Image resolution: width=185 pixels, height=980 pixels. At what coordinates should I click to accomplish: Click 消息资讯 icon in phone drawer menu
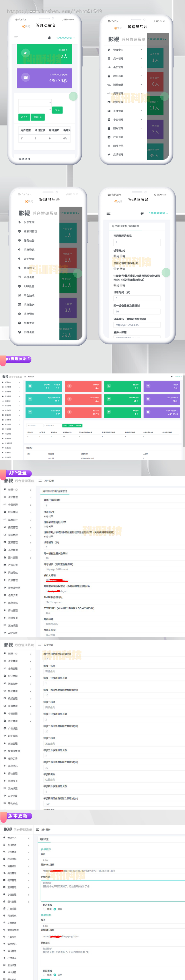[x=19, y=250]
